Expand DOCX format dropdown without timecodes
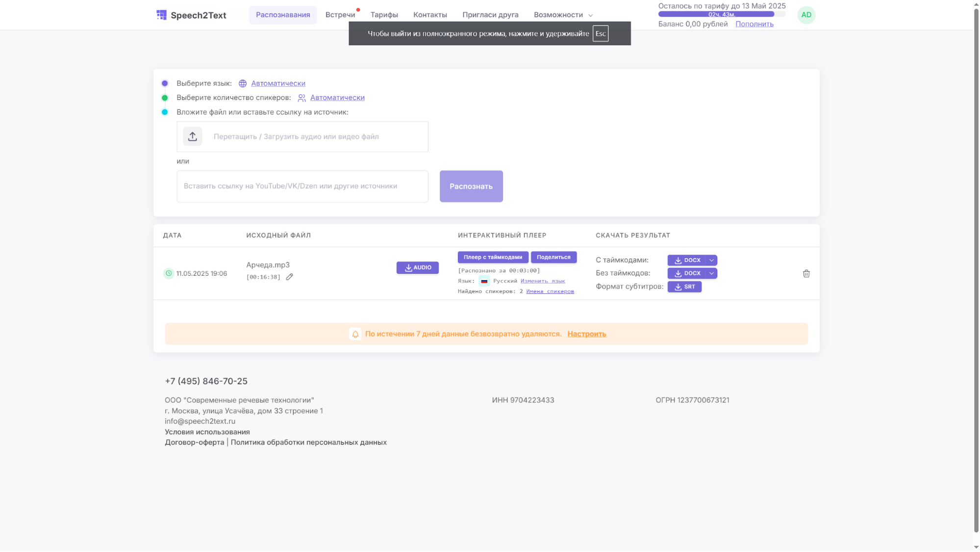 pos(711,273)
